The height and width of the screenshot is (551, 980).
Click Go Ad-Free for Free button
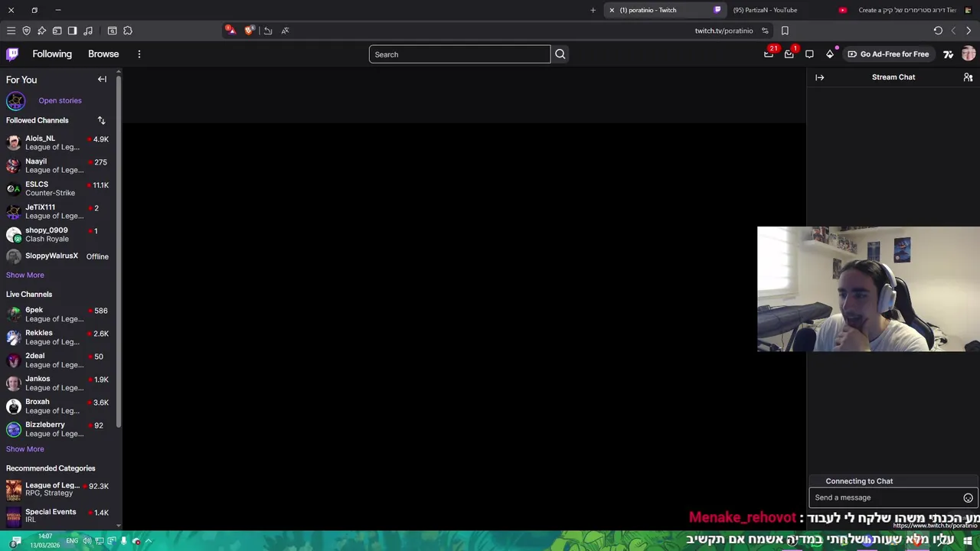click(x=888, y=54)
